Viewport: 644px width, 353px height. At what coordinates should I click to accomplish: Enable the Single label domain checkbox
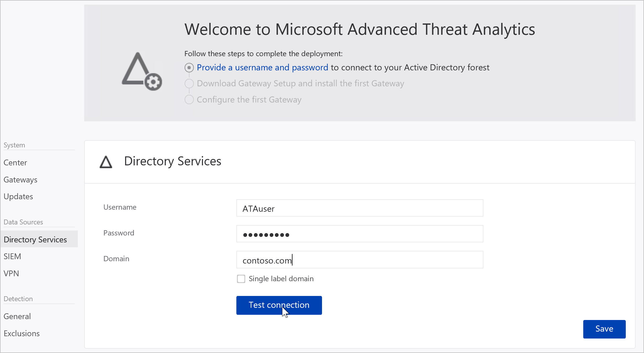[241, 279]
